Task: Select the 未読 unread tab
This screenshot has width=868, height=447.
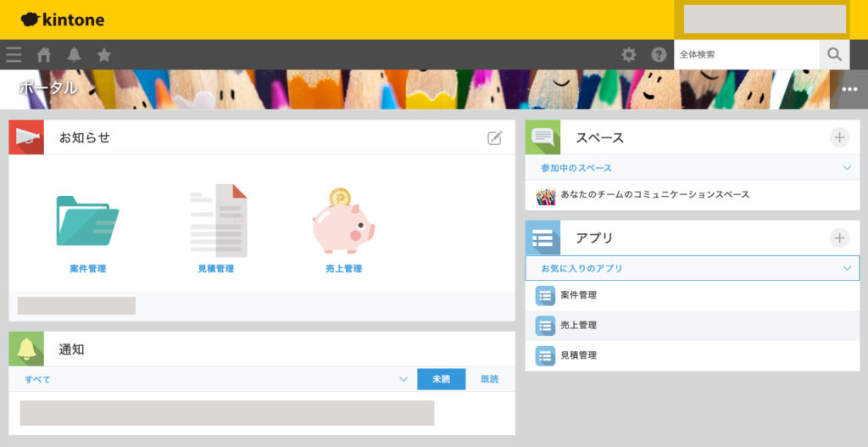Action: (x=441, y=379)
